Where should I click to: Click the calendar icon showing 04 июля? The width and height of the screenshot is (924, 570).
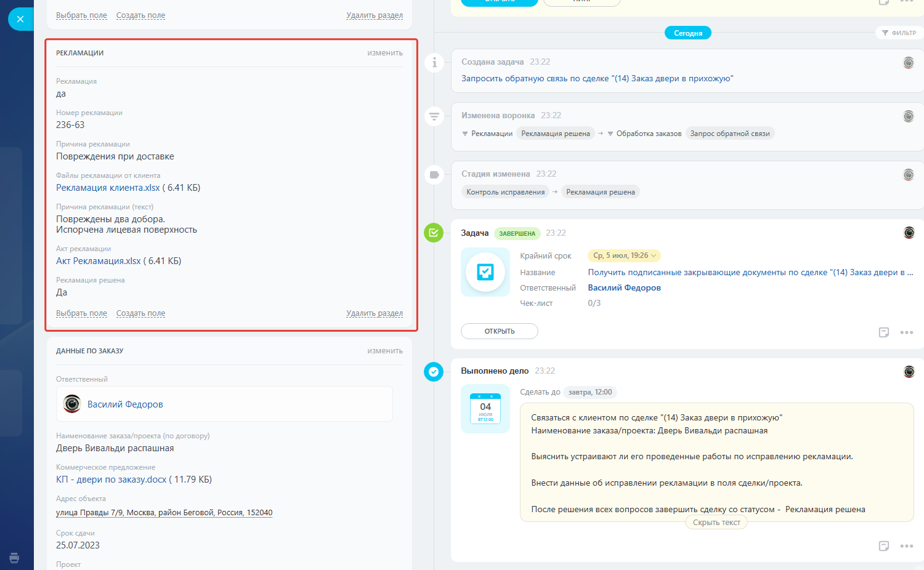click(x=485, y=409)
